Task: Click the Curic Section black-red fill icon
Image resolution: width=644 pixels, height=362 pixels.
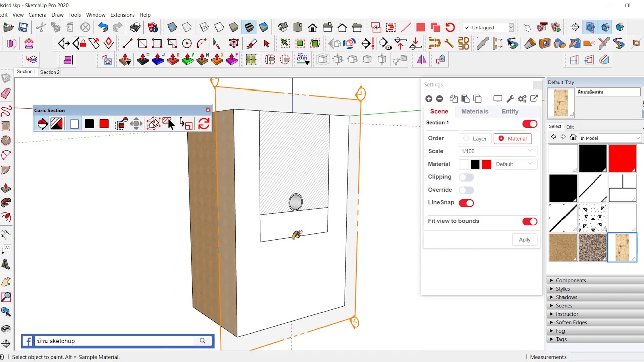Action: coord(57,124)
